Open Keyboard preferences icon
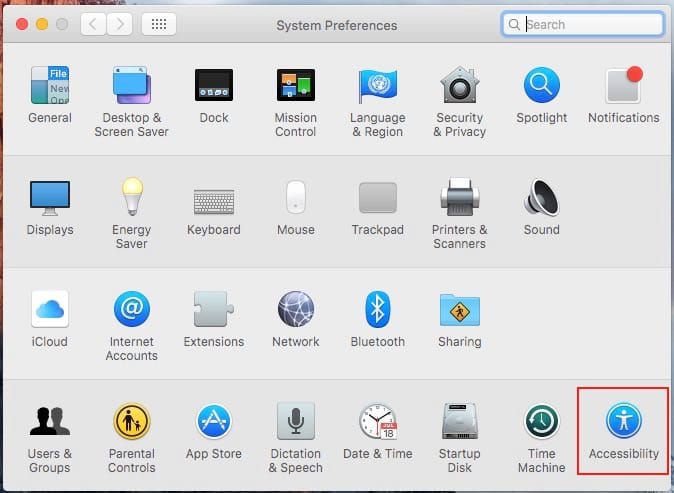This screenshot has height=493, width=674. 214,202
